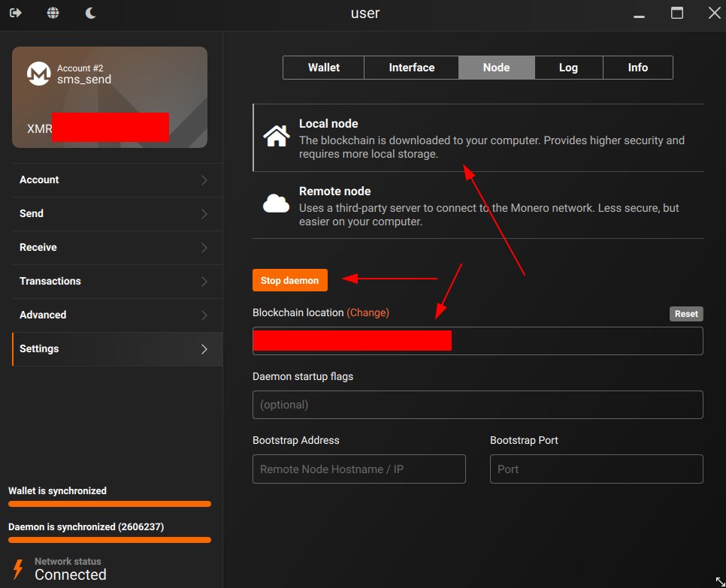Image resolution: width=726 pixels, height=588 pixels.
Task: Click the wallet synchronized progress bar
Action: [x=110, y=504]
